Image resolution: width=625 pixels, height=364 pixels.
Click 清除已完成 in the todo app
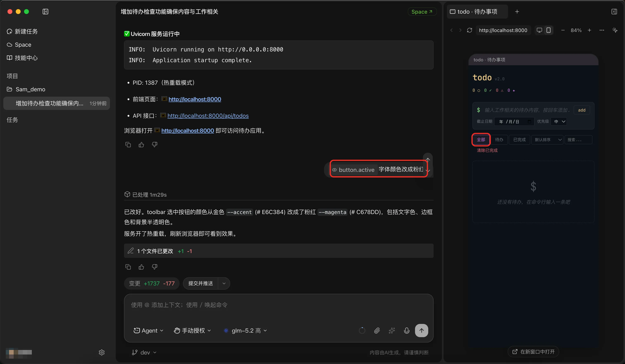coord(487,150)
